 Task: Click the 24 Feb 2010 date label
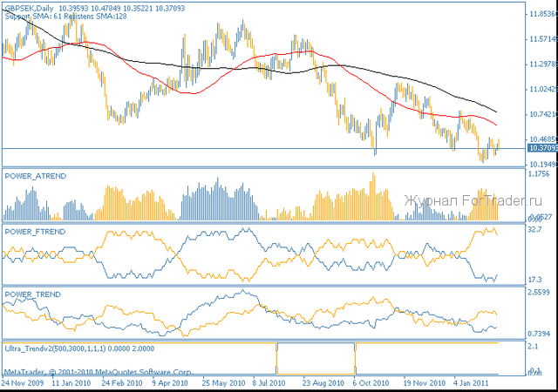tap(122, 383)
